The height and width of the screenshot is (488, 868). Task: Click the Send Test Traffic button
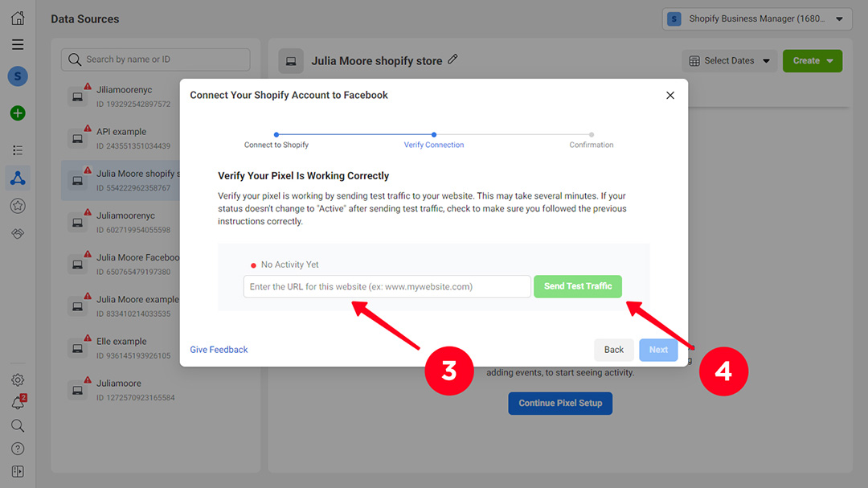[577, 286]
